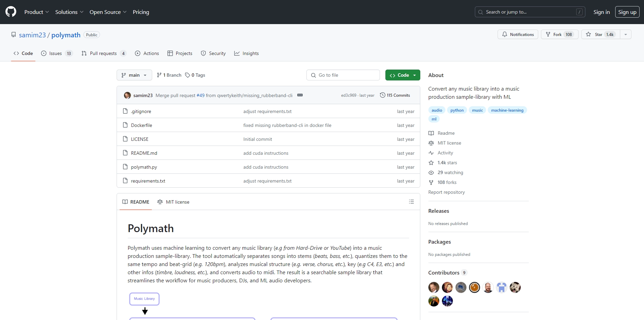
Task: Click the file icon beside README.md
Action: (125, 153)
